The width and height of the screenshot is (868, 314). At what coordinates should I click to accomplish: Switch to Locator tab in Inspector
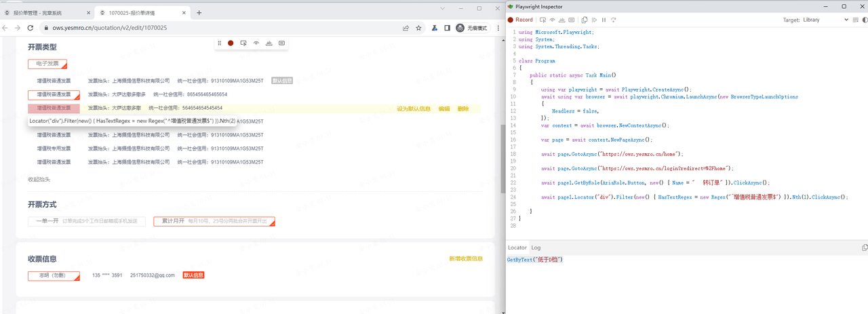click(x=517, y=248)
